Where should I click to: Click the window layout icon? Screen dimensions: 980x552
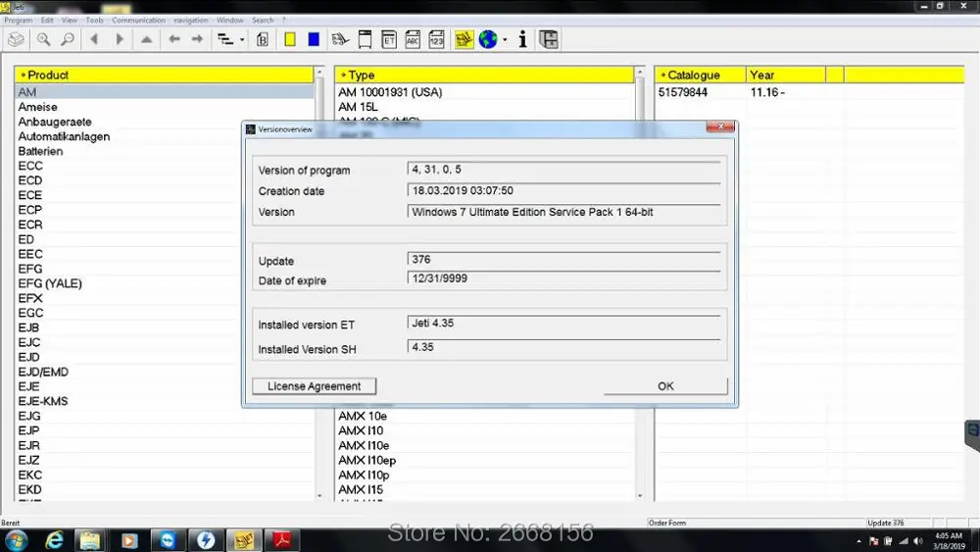click(x=549, y=40)
